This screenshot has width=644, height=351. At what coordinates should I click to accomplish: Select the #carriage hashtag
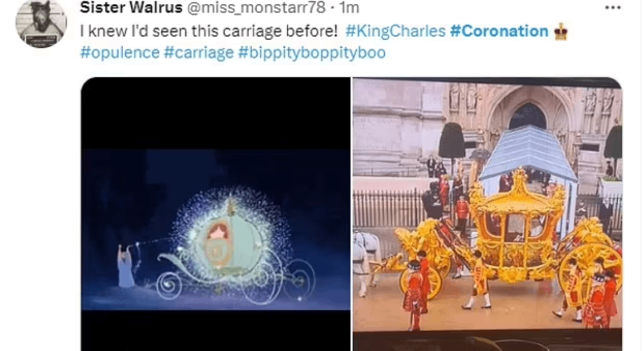click(199, 53)
